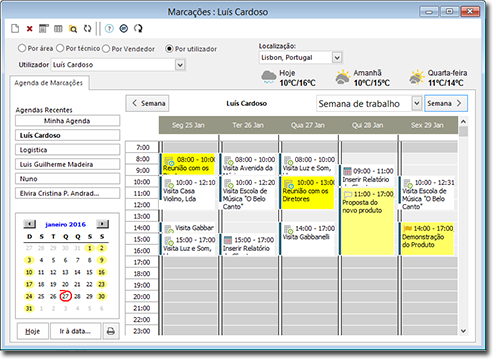Image resolution: width=496 pixels, height=363 pixels.
Task: Click the circular reload arrow icon
Action: click(138, 29)
